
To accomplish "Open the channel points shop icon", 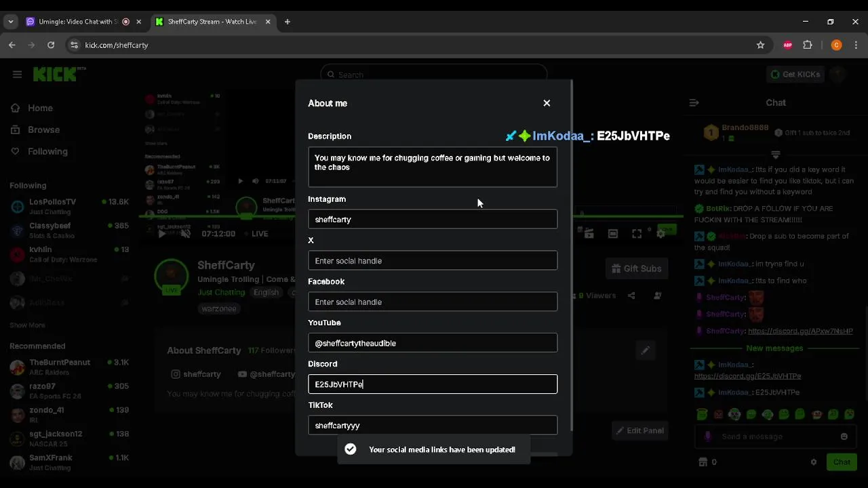I will pyautogui.click(x=703, y=462).
